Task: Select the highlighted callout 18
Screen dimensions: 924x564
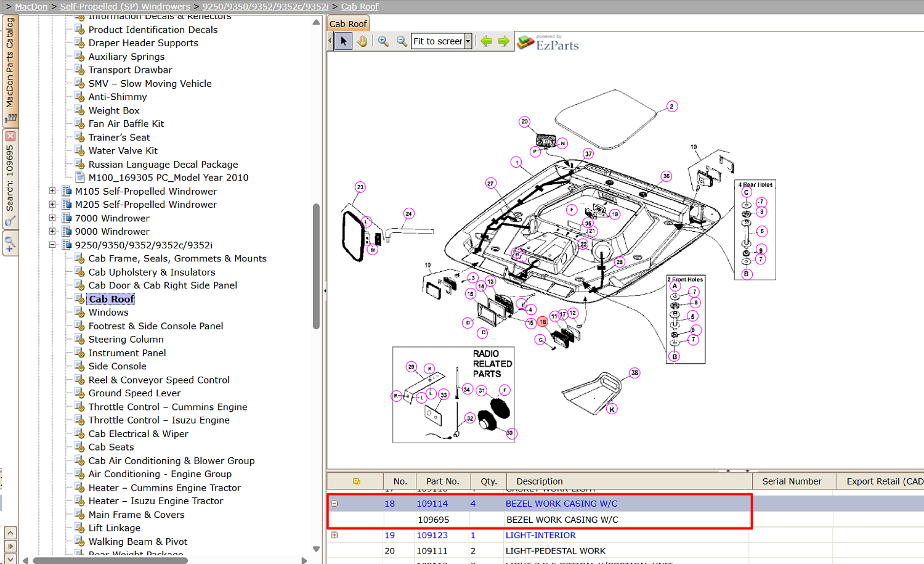Action: click(543, 322)
